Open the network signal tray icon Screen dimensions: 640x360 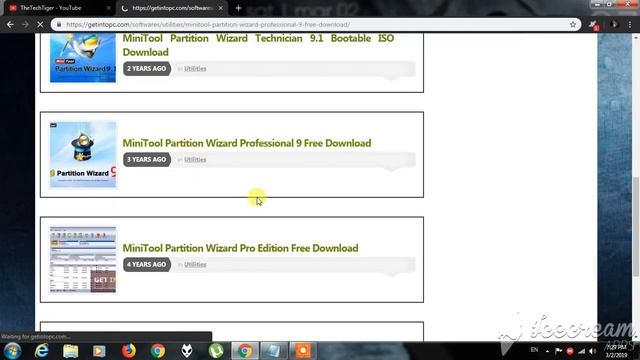point(582,351)
